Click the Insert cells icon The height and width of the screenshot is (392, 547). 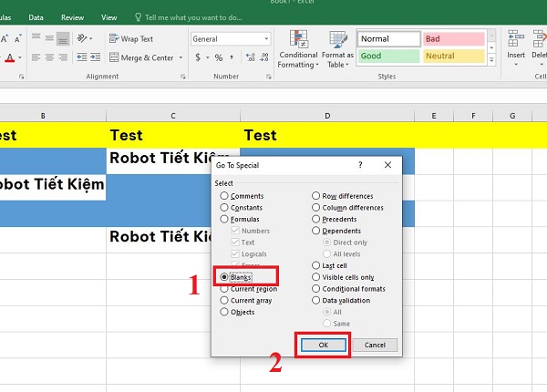(x=516, y=38)
